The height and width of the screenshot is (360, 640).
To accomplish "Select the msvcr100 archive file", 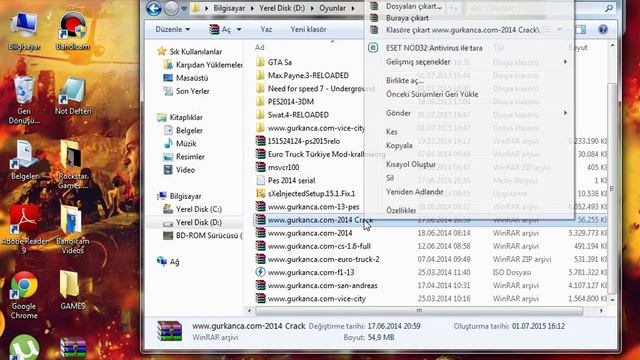I will 283,167.
